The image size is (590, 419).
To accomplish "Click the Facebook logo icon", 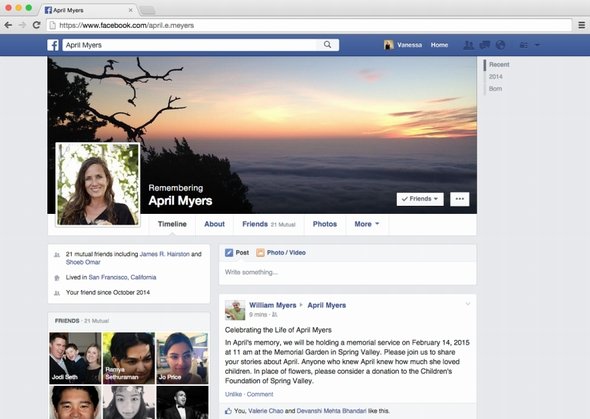I will (53, 45).
